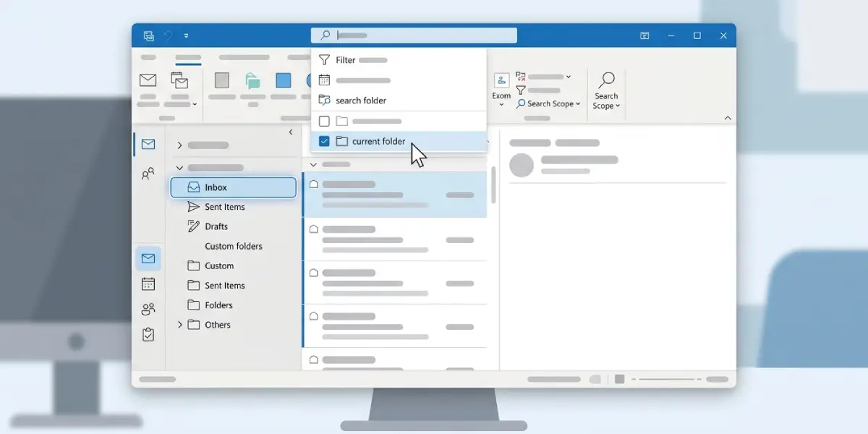Screen dimensions: 868x434
Task: Open the highlighted Mail module icon
Action: 148,258
